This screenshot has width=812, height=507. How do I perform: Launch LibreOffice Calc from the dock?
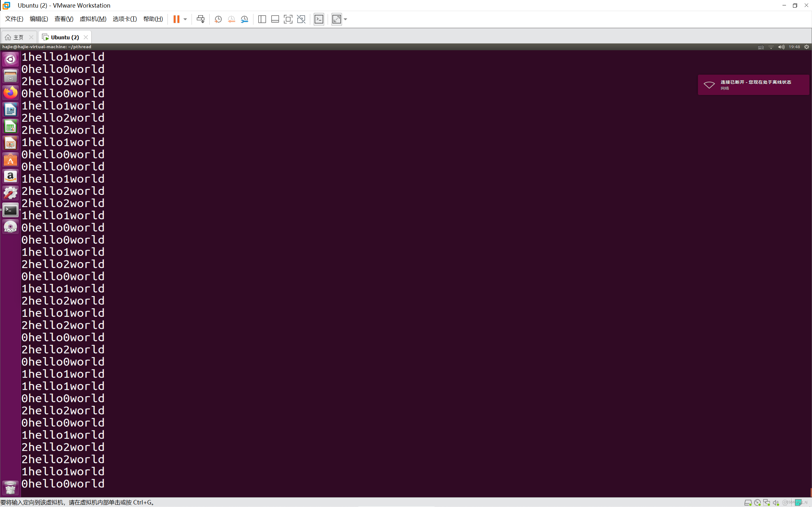[10, 126]
